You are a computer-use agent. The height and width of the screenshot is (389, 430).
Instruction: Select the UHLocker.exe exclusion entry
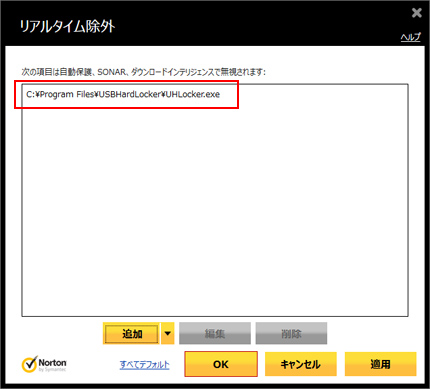(123, 94)
